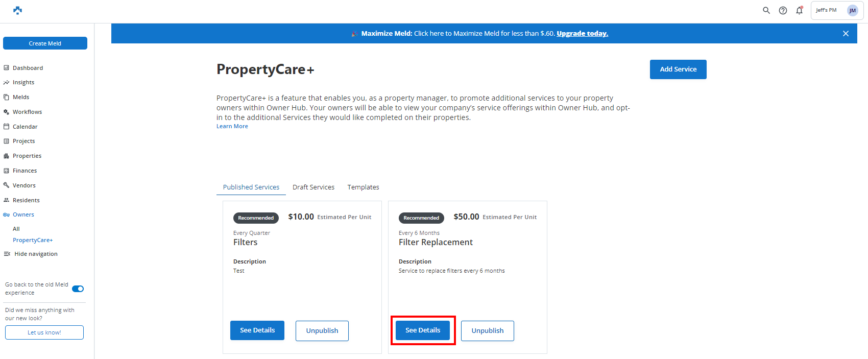Switch to the Draft Services tab
Image resolution: width=868 pixels, height=359 pixels.
tap(314, 187)
